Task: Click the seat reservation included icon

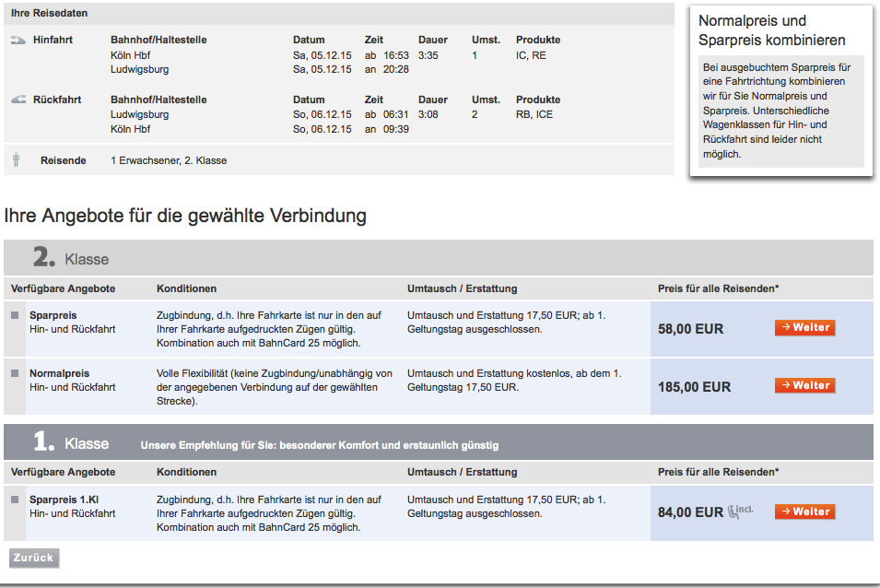Action: (x=740, y=510)
